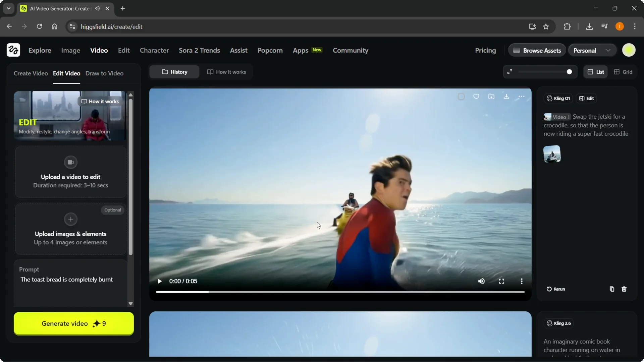
Task: Open the Personal workspace dropdown
Action: point(592,50)
